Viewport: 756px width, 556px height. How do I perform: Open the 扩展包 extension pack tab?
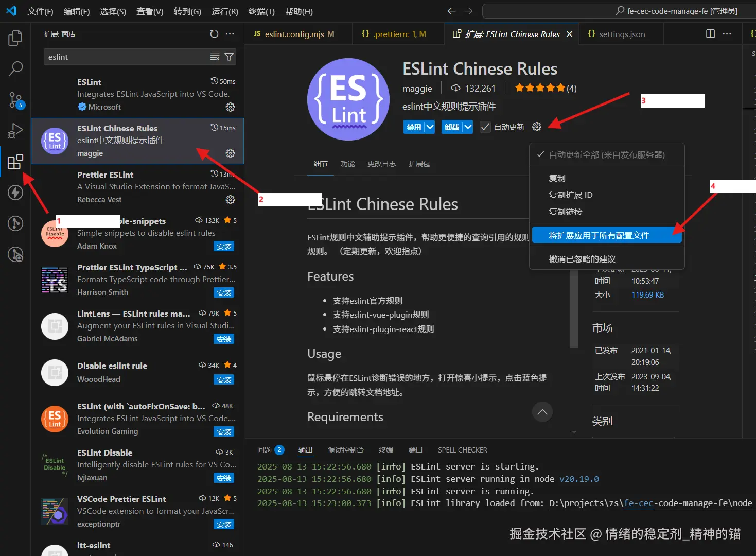click(x=419, y=164)
